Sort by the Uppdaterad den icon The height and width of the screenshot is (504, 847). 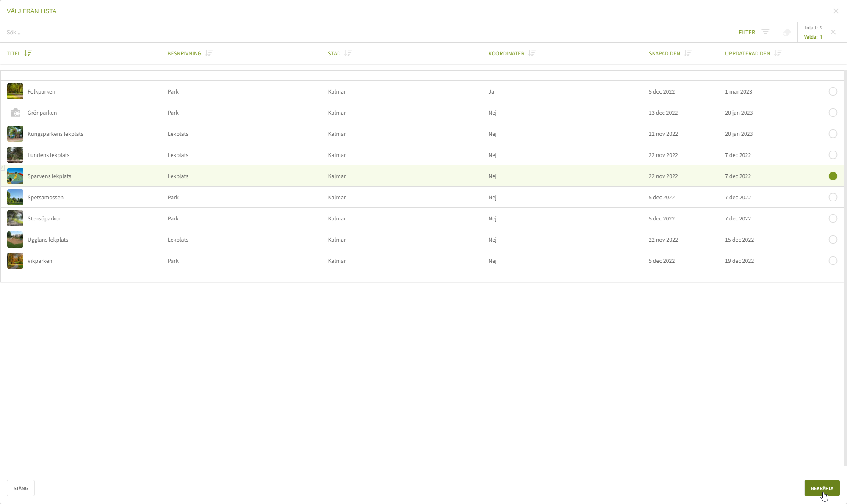[x=778, y=53]
